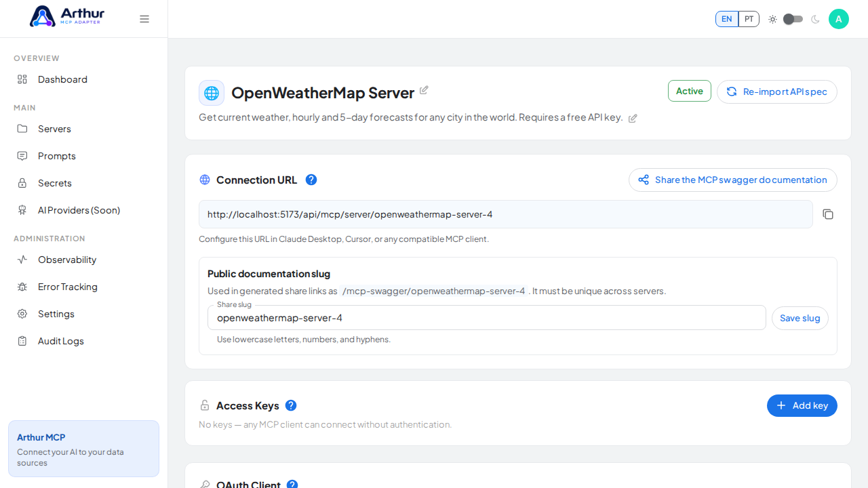The width and height of the screenshot is (868, 488).
Task: Click Share the MCP swagger documentation
Action: click(733, 180)
